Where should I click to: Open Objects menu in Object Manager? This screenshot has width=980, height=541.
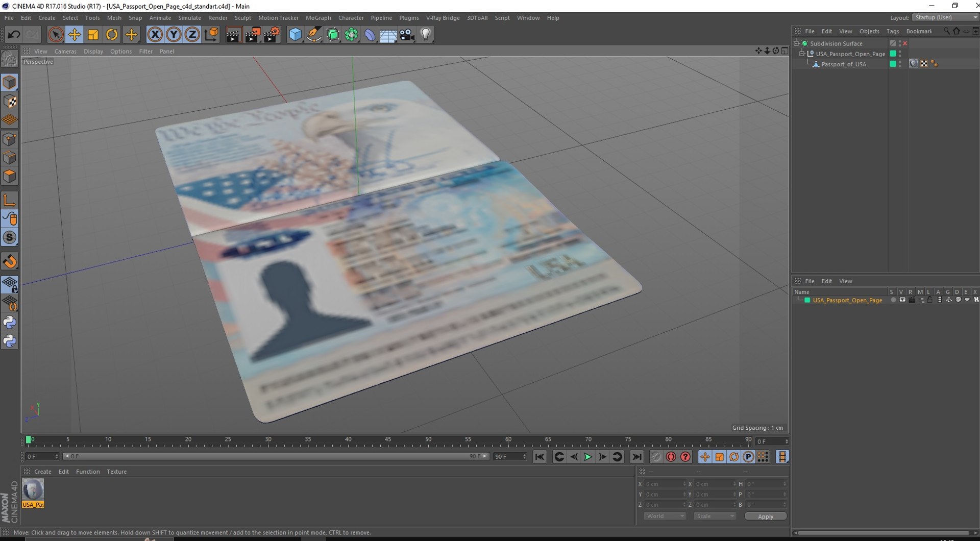(x=869, y=32)
